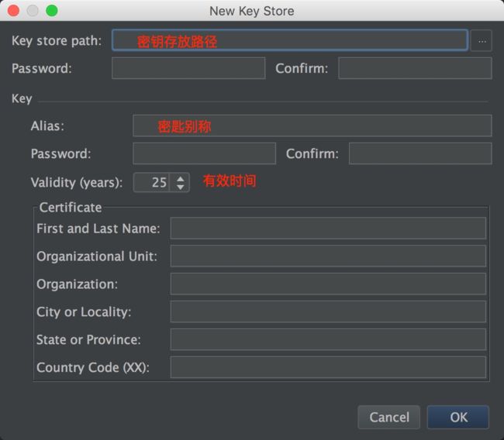Click the Key store path field
The width and height of the screenshot is (504, 440).
coord(290,40)
